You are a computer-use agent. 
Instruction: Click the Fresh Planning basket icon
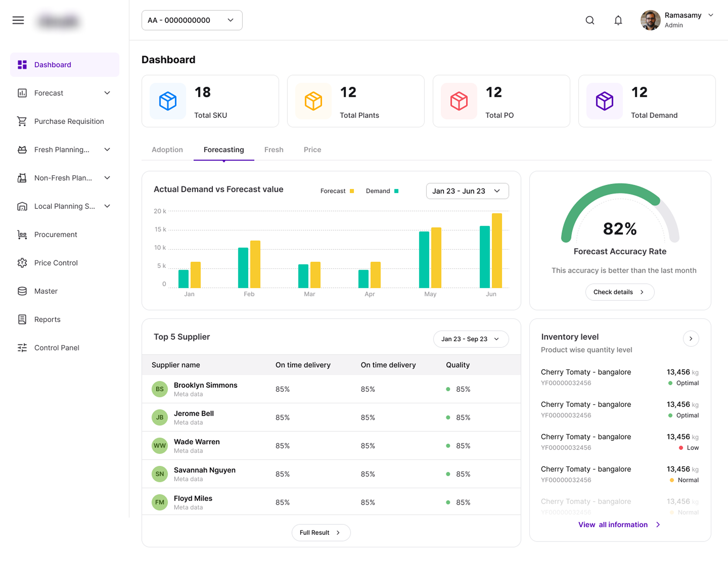22,149
